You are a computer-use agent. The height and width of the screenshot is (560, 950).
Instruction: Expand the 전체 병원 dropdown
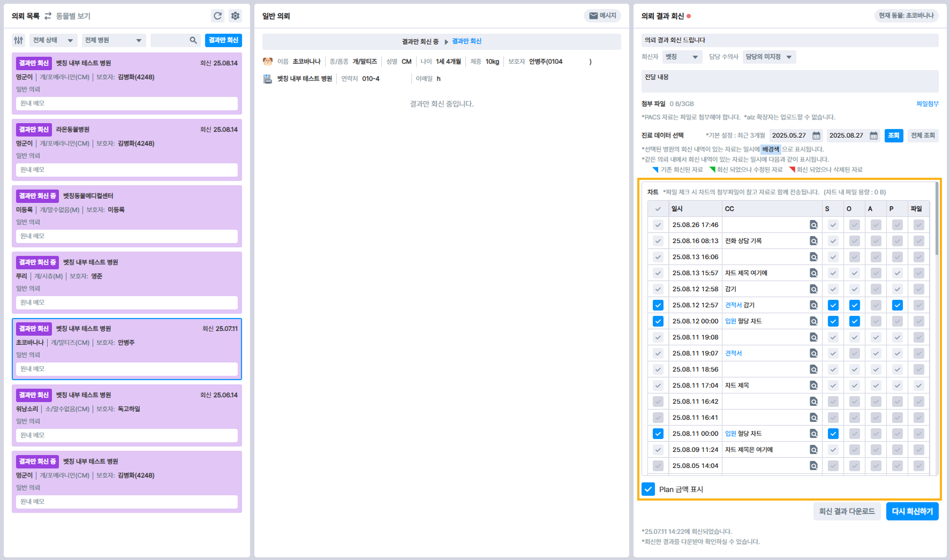click(113, 40)
